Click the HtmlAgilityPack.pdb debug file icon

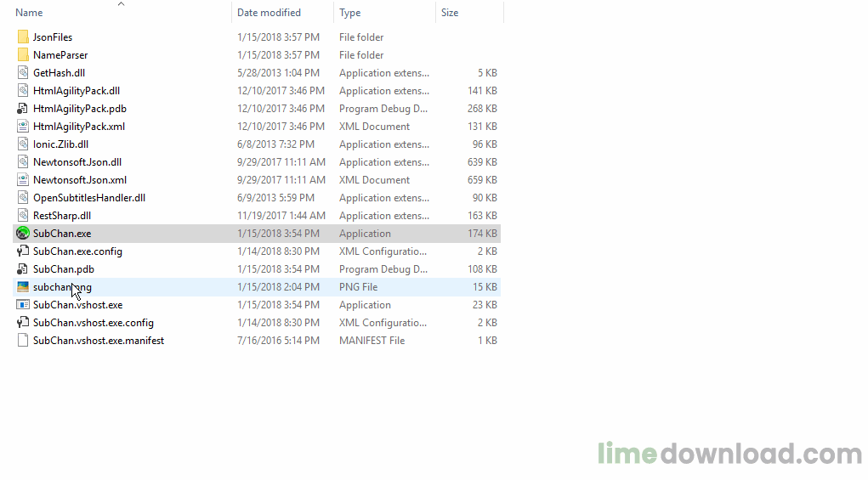click(x=23, y=109)
